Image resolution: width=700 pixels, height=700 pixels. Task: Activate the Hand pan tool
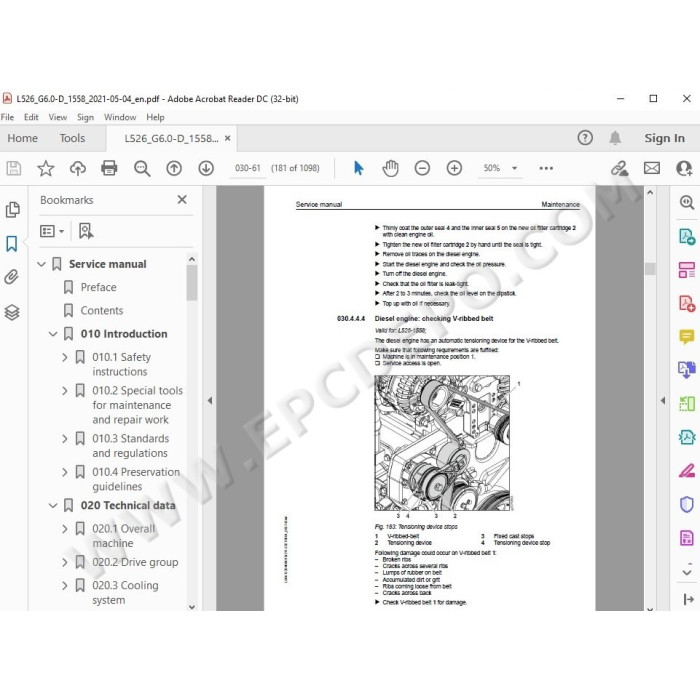point(390,168)
